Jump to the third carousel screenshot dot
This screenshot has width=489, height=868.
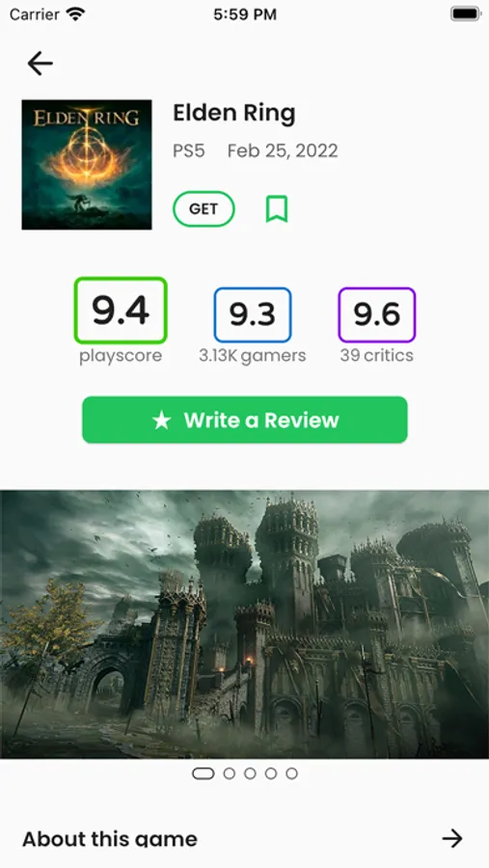[250, 773]
